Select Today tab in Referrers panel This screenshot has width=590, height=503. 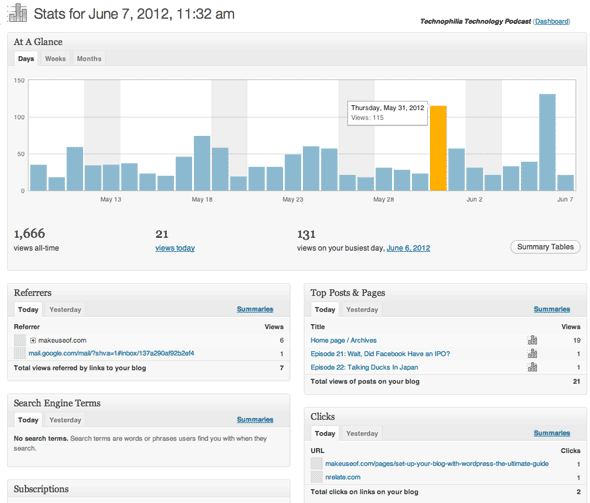pyautogui.click(x=28, y=310)
